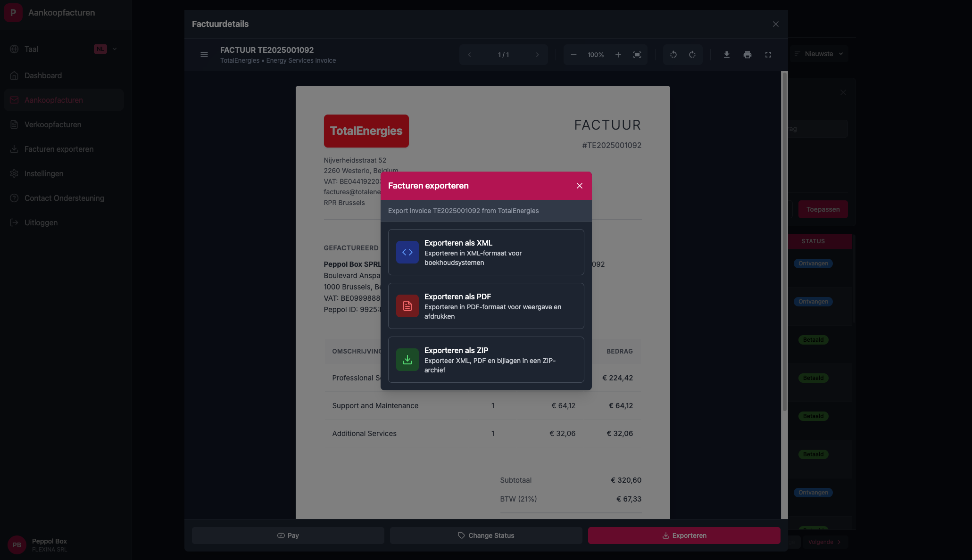Image resolution: width=972 pixels, height=560 pixels.
Task: Rotate the invoice clockwise
Action: point(692,55)
